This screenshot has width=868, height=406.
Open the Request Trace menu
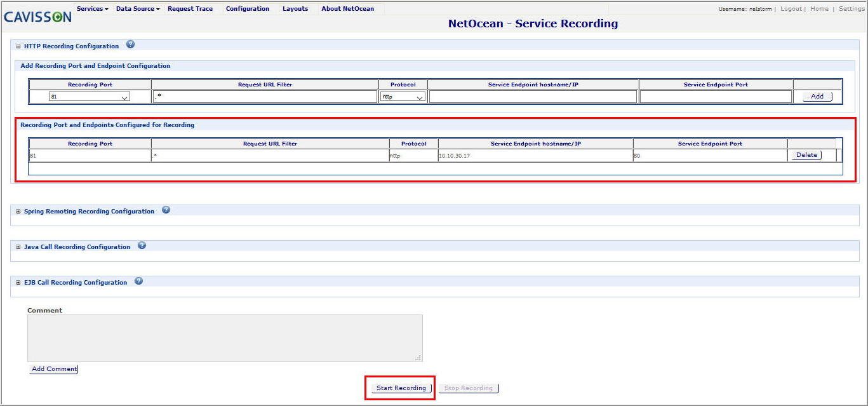190,9
